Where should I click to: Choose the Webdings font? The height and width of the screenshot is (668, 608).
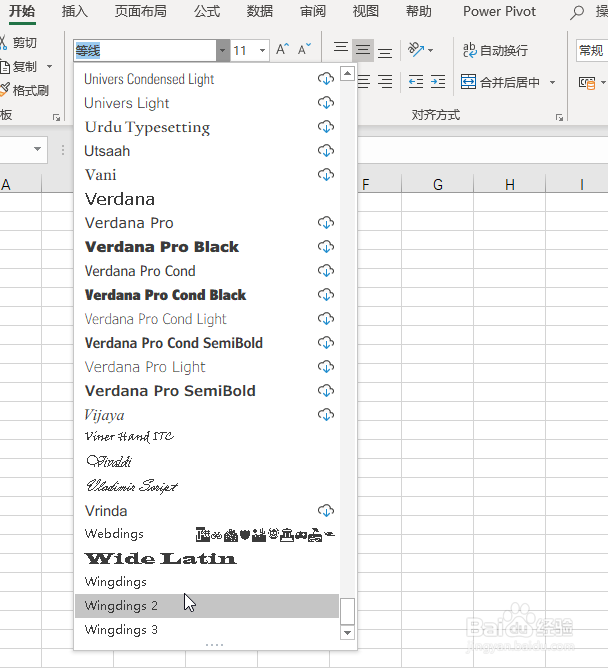pyautogui.click(x=207, y=534)
